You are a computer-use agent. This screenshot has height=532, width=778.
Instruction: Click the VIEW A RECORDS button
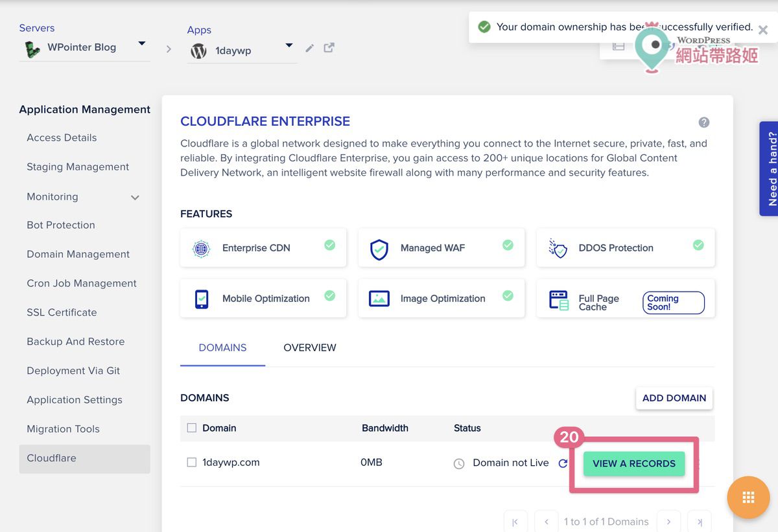coord(634,464)
